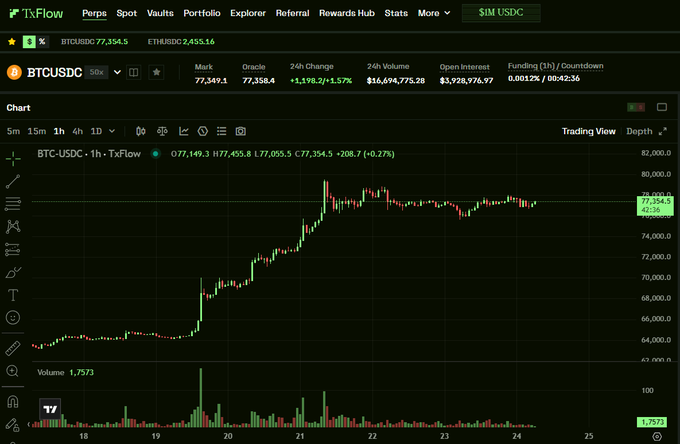Screen dimensions: 680x444
Task: Switch ticker display to percent mode
Action: 42,42
